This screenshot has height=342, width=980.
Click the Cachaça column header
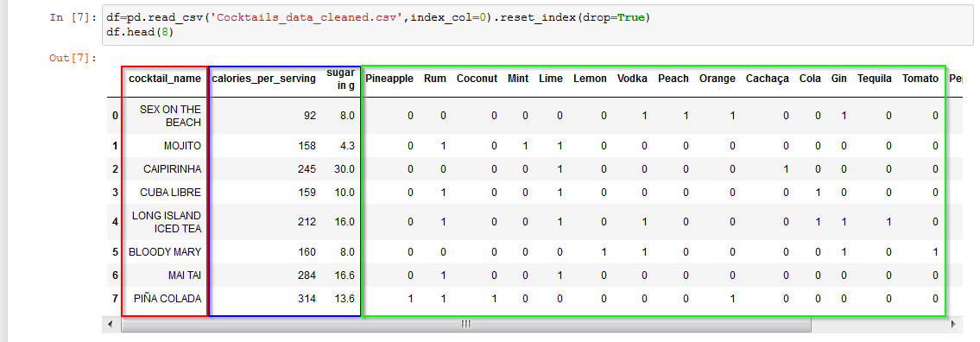click(x=768, y=79)
